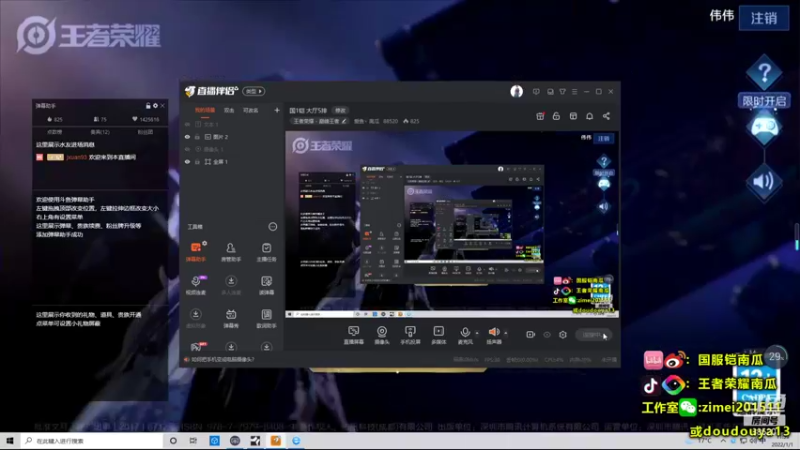Click the user avatar in the title bar

click(x=516, y=91)
